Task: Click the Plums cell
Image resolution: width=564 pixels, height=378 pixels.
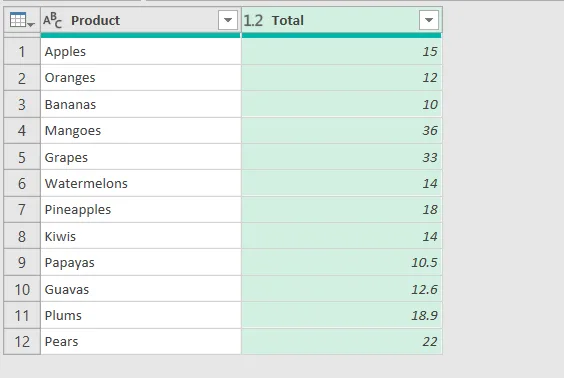Action: click(x=141, y=315)
